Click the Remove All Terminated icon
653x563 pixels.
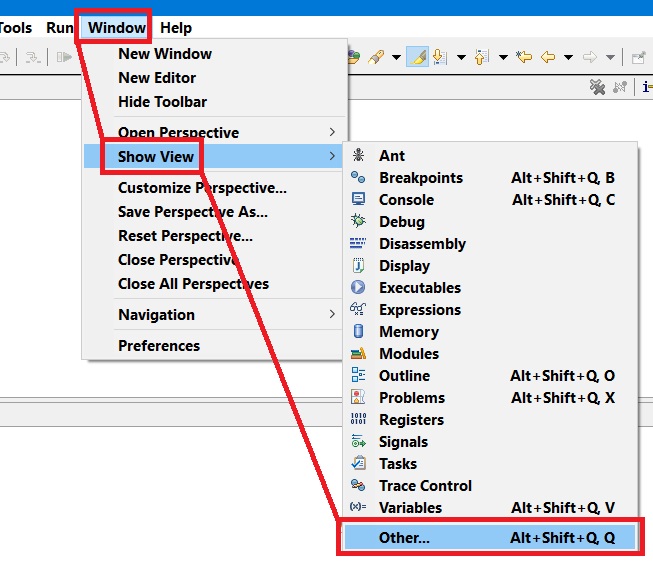pyautogui.click(x=598, y=88)
